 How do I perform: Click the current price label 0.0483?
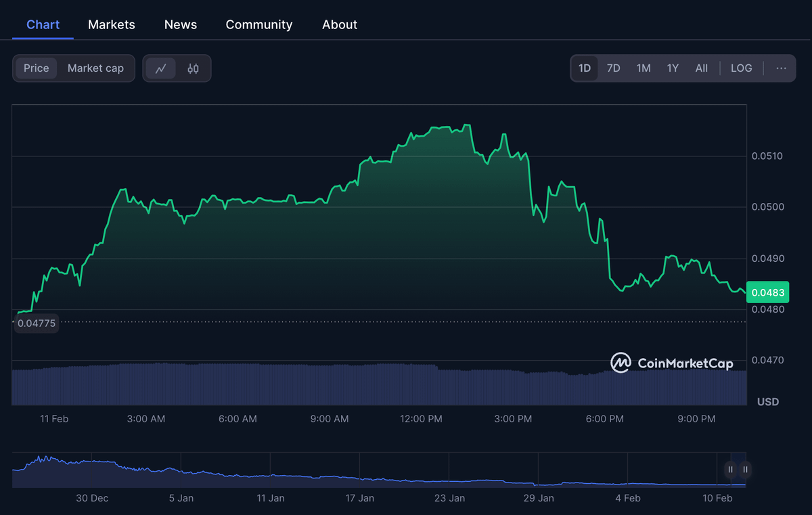click(x=768, y=292)
